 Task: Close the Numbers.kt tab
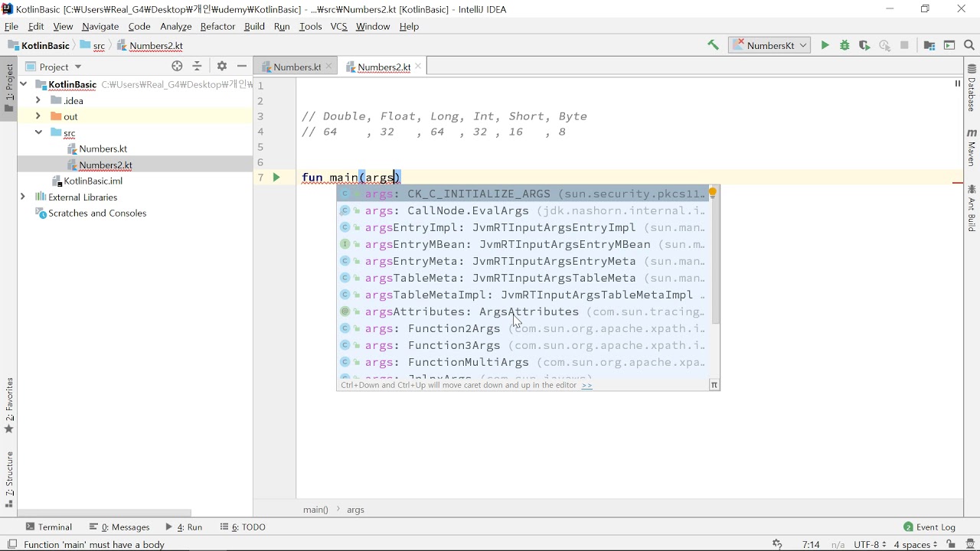[329, 67]
